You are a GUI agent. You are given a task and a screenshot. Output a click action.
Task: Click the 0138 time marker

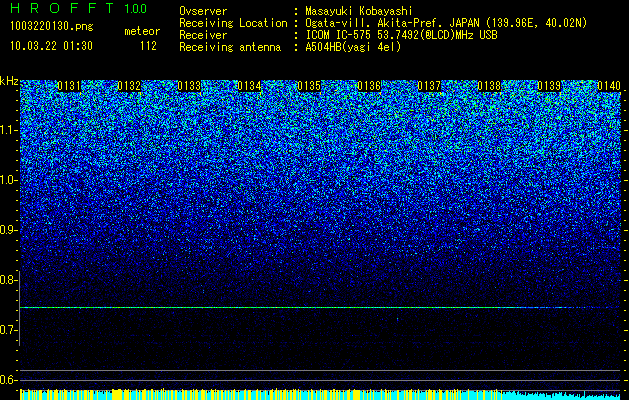tap(489, 86)
